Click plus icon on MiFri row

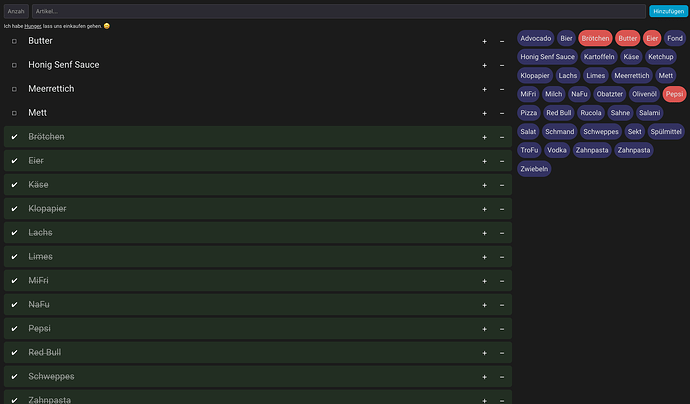(484, 281)
